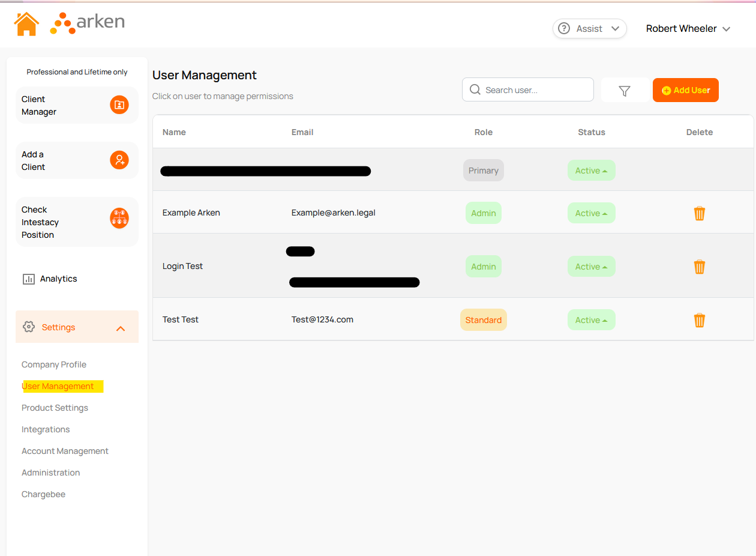Viewport: 756px width, 556px height.
Task: Change Active status of Test Test
Action: pos(591,320)
